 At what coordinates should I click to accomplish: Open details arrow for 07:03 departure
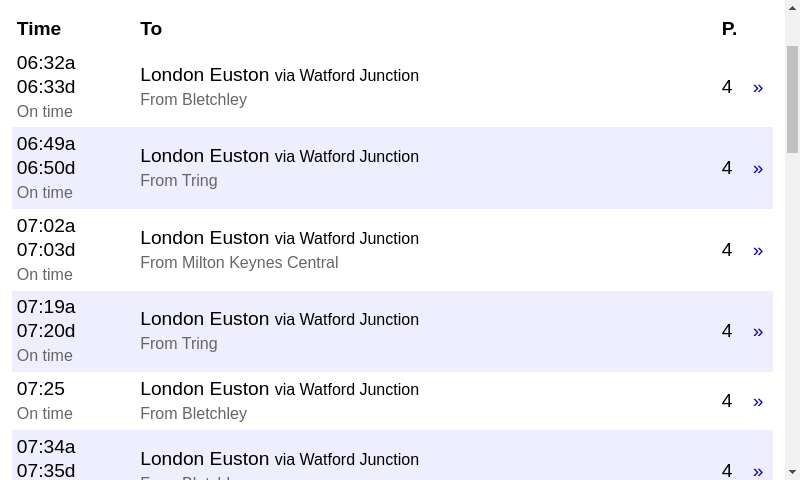pos(757,250)
